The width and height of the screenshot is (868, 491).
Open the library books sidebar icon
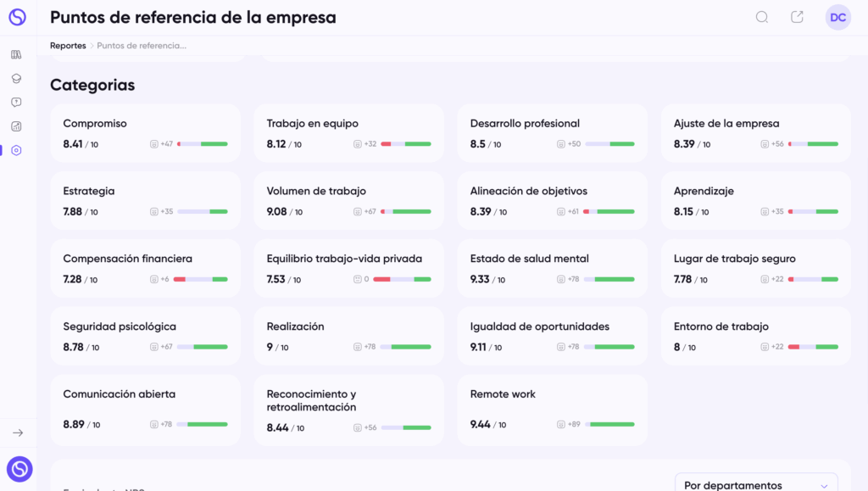16,54
